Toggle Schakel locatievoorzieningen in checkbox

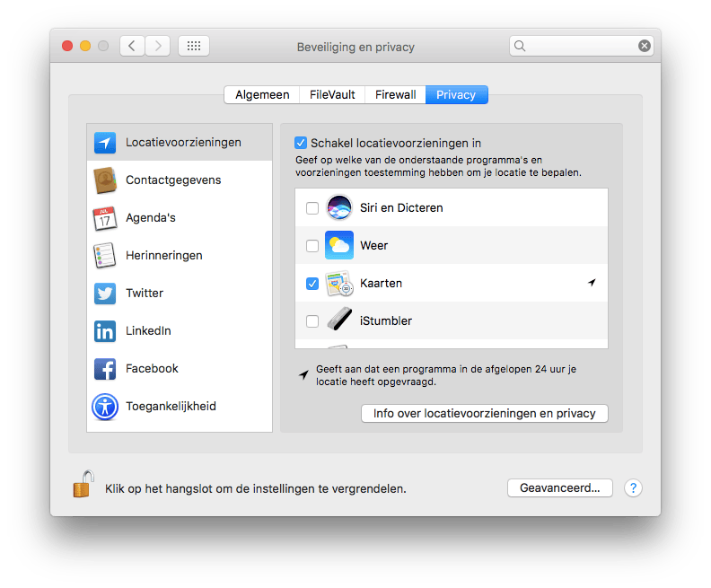tap(301, 143)
